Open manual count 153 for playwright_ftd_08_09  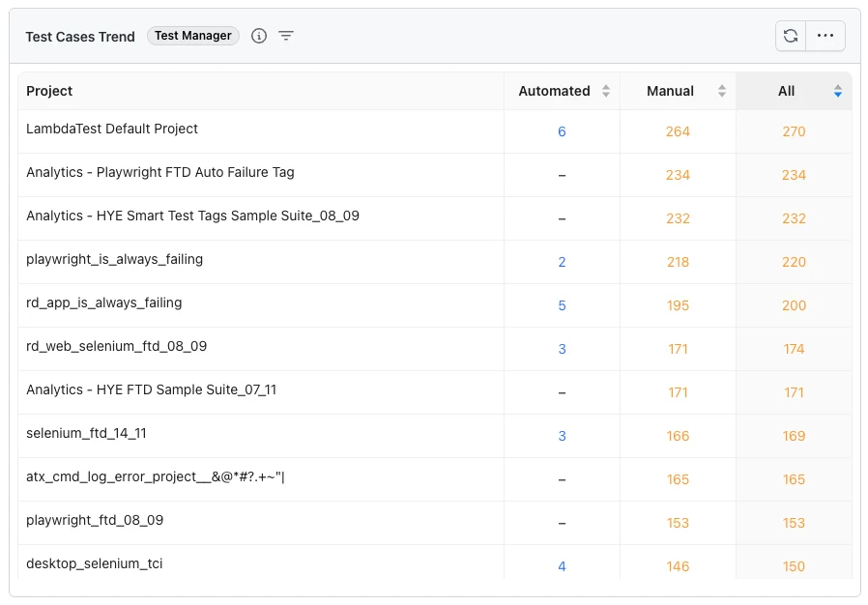coord(678,523)
